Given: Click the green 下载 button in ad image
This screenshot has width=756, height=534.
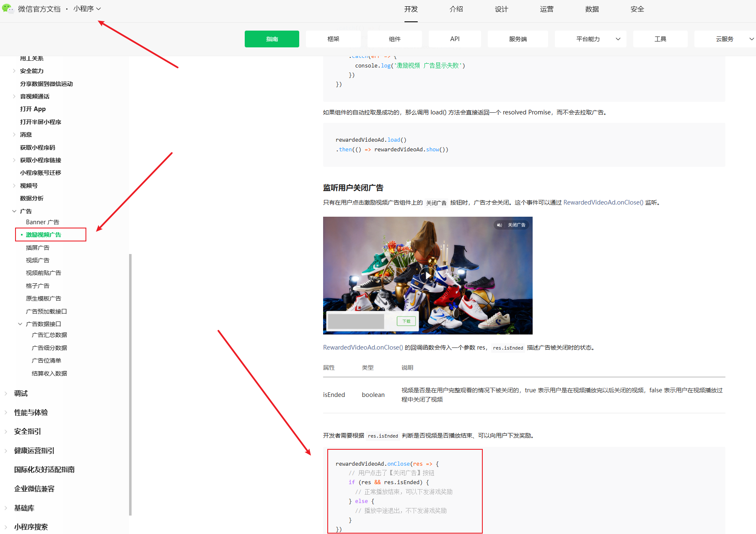Looking at the screenshot, I should tap(406, 321).
